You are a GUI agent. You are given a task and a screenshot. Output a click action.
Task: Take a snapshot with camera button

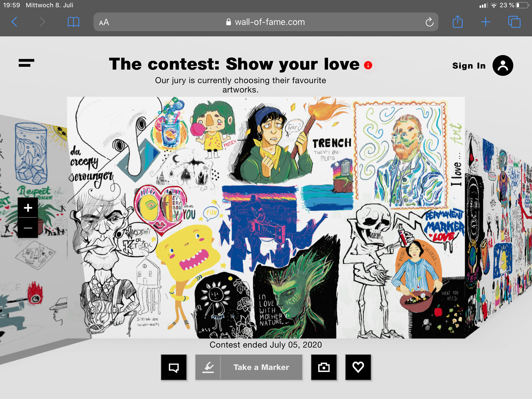pos(324,367)
